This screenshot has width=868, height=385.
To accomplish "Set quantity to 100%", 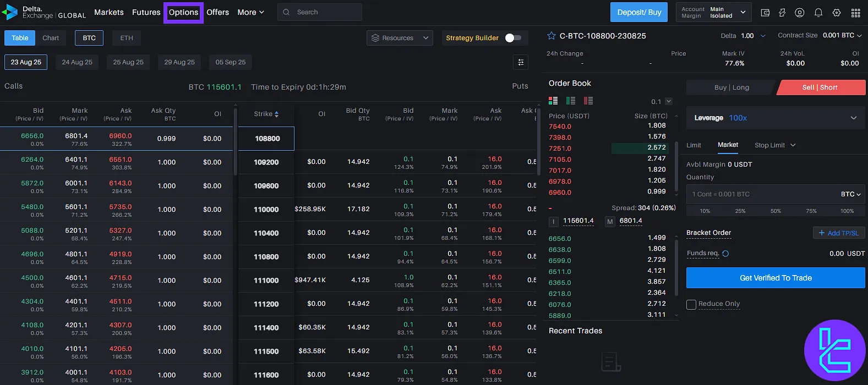I will [847, 211].
